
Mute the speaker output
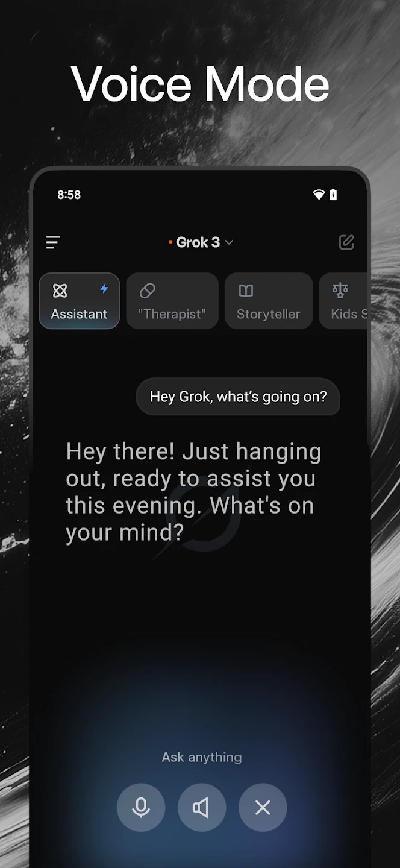point(202,808)
